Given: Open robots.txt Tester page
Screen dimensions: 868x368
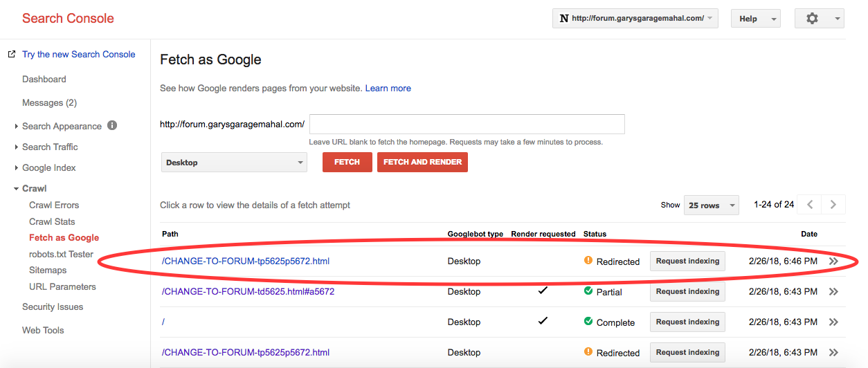Looking at the screenshot, I should pos(61,254).
